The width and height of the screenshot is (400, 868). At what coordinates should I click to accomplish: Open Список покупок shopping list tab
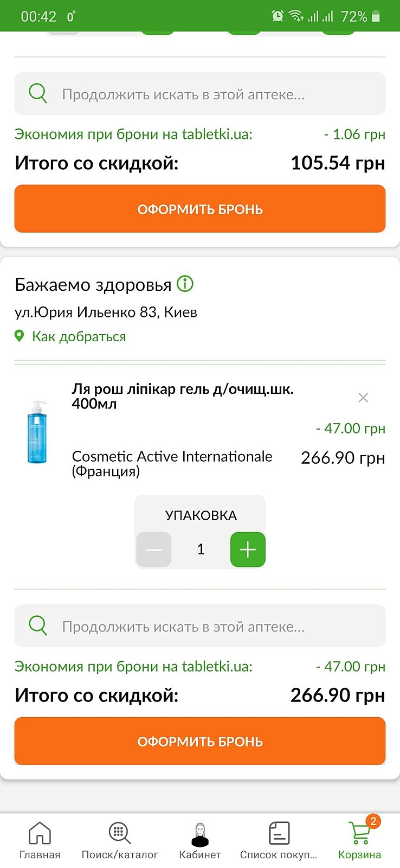pyautogui.click(x=279, y=840)
